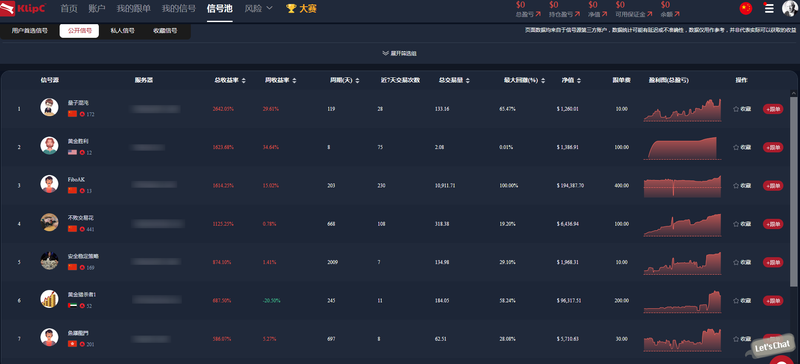This screenshot has width=800, height=364.
Task: Toggle favorite star for the 687.50% signal
Action: coord(736,301)
